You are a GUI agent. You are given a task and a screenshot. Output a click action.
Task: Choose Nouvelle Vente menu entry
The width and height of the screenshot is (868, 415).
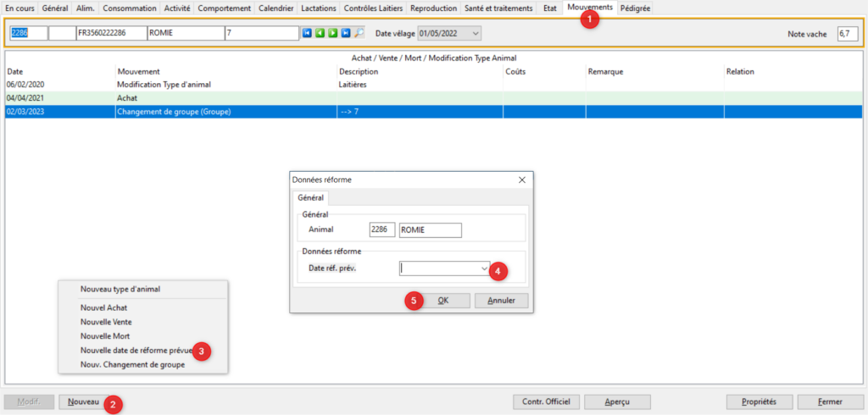[106, 322]
